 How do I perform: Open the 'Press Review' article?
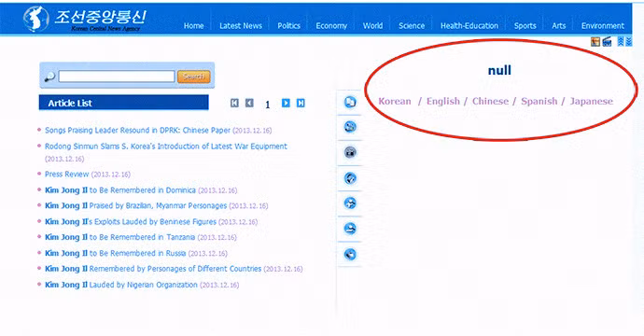66,175
